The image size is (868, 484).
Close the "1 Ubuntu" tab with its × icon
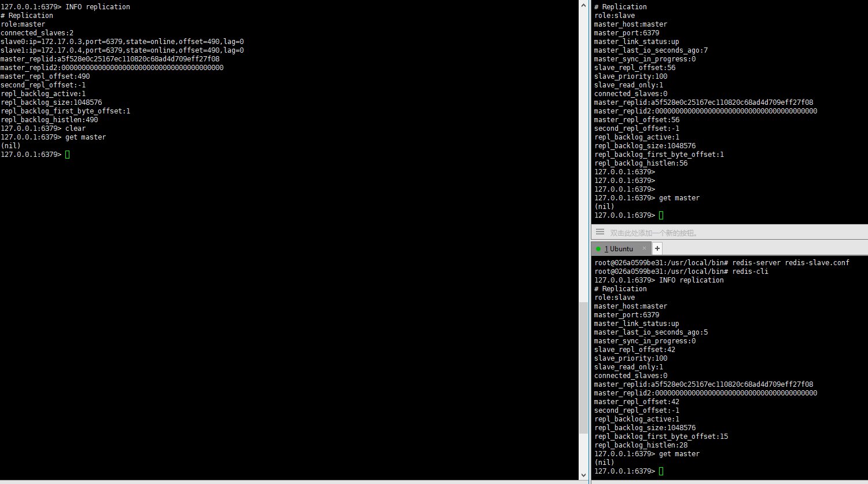pos(644,248)
